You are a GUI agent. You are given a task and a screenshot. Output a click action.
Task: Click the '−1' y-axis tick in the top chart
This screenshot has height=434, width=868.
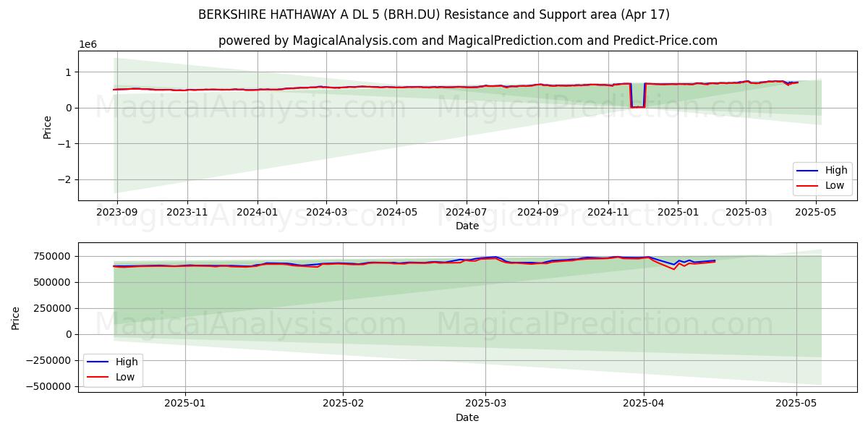tap(65, 144)
